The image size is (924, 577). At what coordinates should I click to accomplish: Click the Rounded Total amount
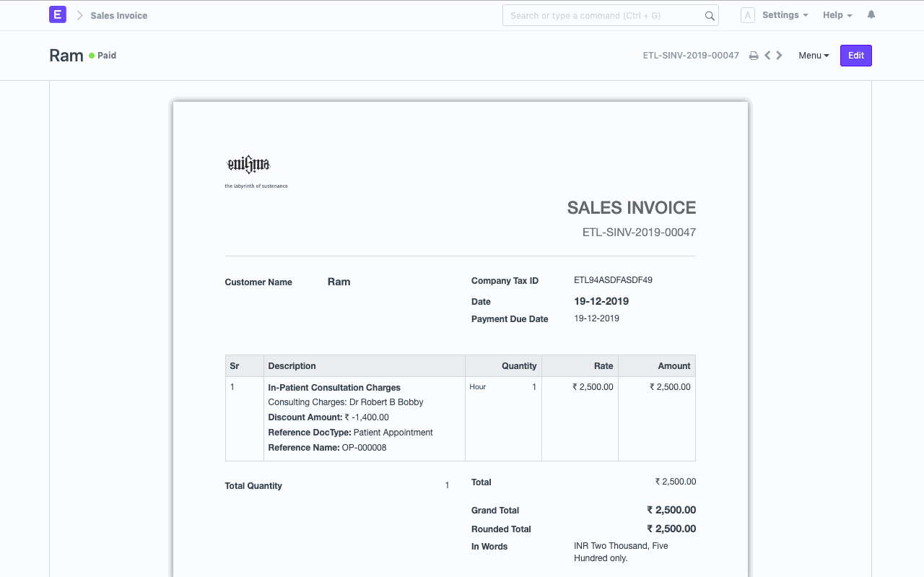[671, 529]
